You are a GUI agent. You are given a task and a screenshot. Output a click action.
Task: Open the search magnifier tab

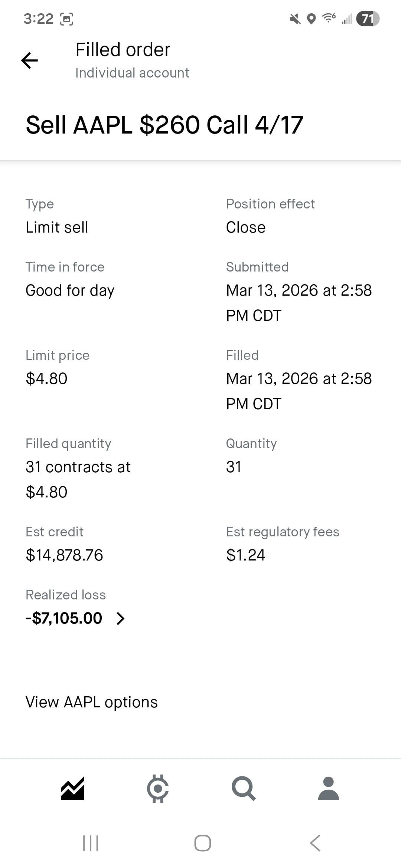[x=244, y=788]
